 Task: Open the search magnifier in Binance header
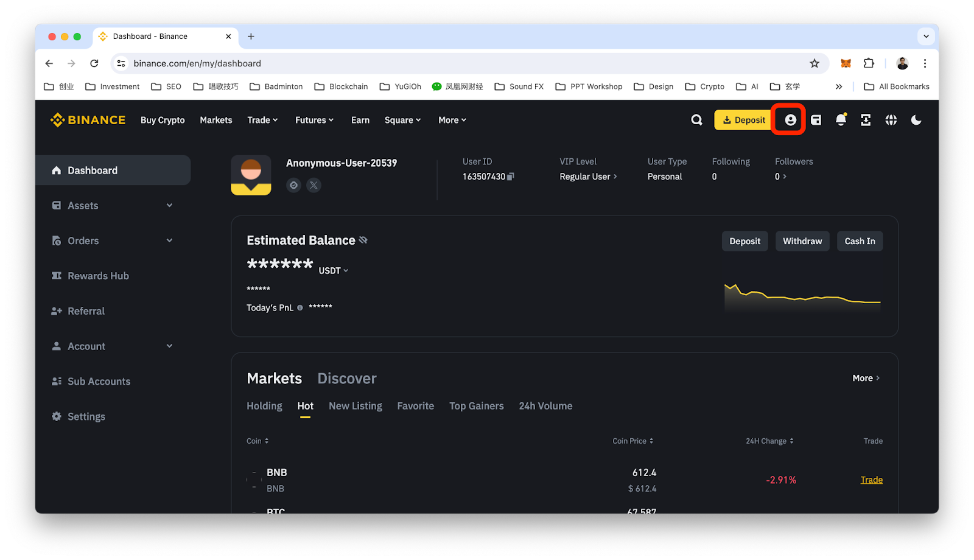696,120
